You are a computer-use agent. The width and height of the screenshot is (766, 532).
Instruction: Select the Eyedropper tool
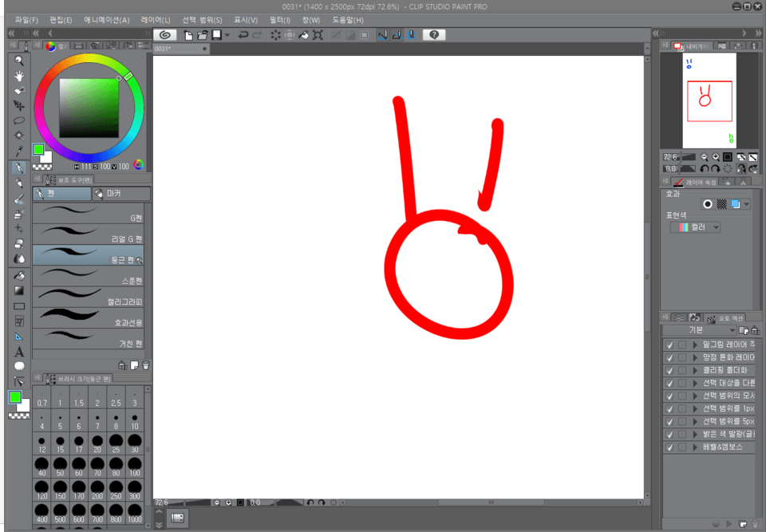click(x=19, y=151)
